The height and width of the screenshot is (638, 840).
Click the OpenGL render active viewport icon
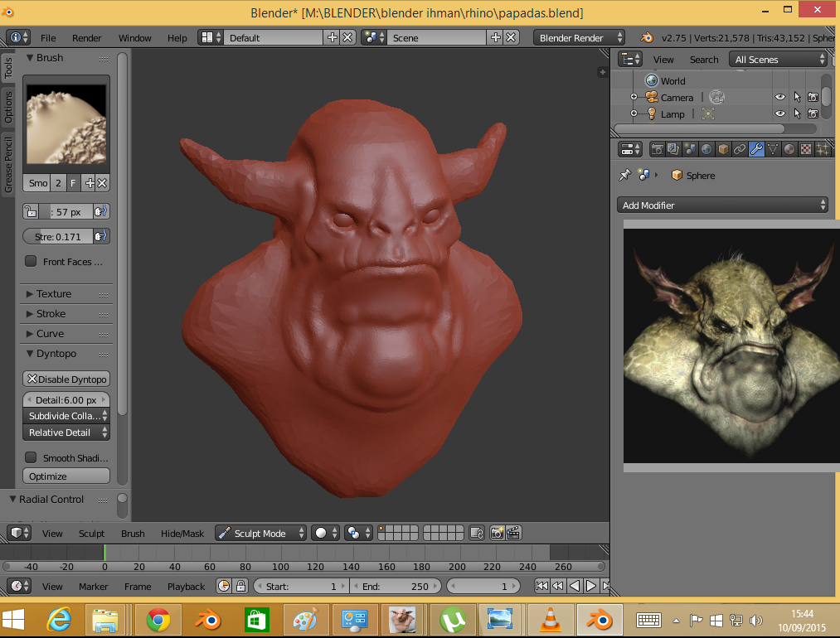497,534
